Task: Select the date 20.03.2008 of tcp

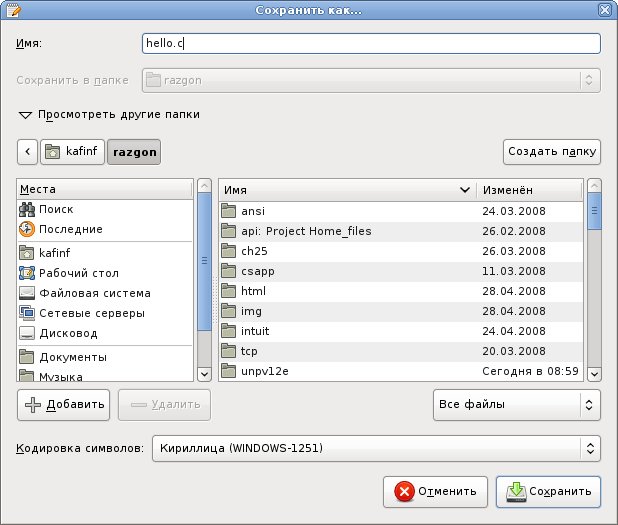Action: 514,351
